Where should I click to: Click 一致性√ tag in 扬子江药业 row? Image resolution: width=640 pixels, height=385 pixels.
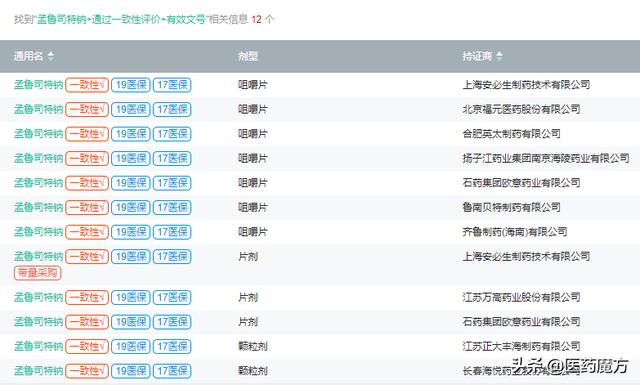(87, 158)
